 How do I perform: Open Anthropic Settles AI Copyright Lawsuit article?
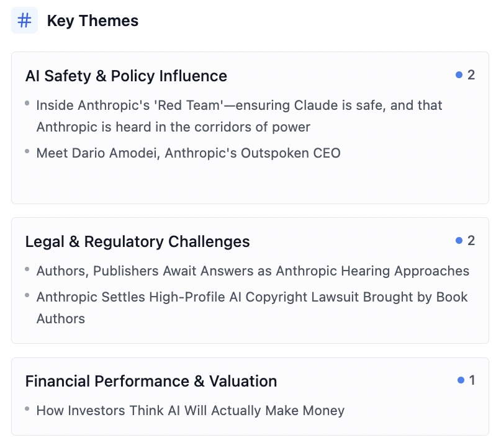[x=252, y=297]
